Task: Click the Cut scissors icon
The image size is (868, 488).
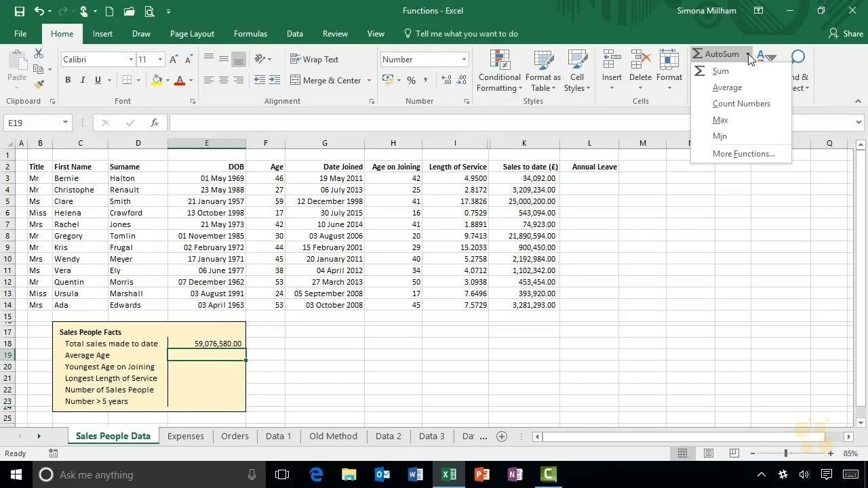Action: coord(39,54)
